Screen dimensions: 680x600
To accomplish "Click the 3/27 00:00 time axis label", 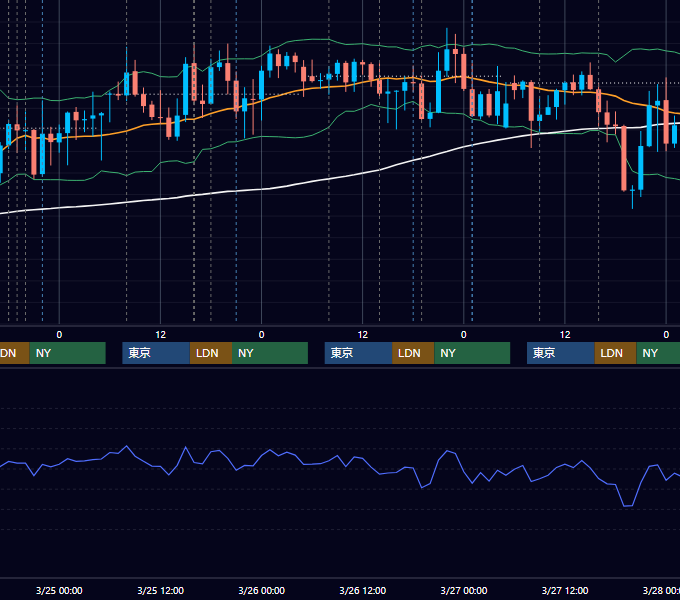I will [464, 590].
